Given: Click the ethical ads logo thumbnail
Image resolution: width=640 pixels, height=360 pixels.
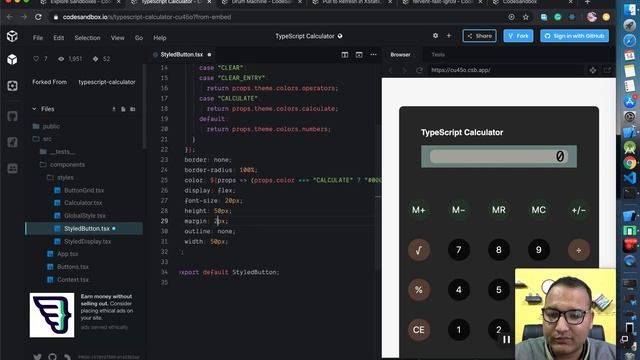Looking at the screenshot, I should 52,315.
